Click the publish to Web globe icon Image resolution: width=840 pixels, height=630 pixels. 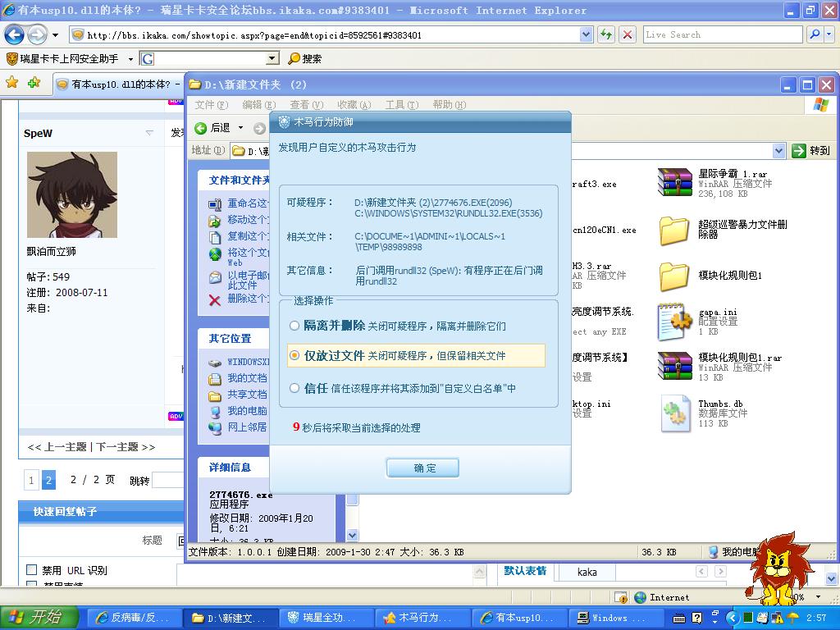pyautogui.click(x=215, y=254)
